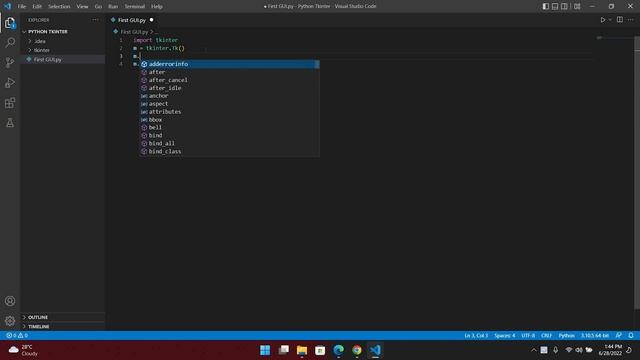
Task: Open the Search view in activity bar
Action: point(10,42)
